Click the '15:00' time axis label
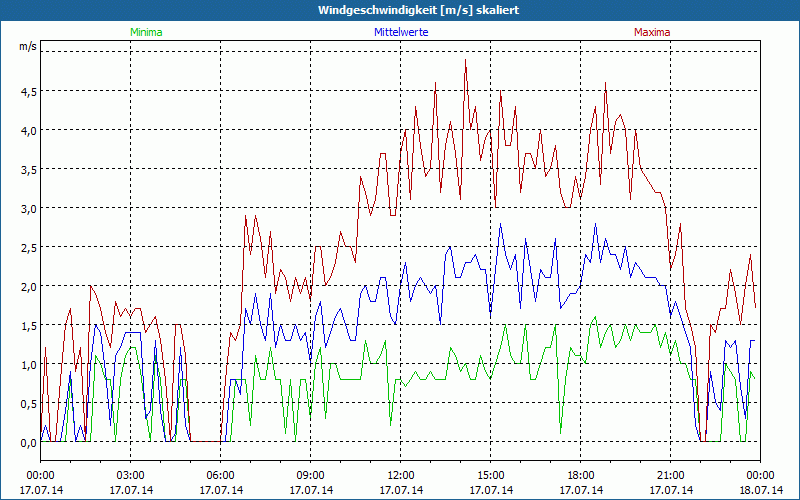The width and height of the screenshot is (800, 500). point(491,476)
